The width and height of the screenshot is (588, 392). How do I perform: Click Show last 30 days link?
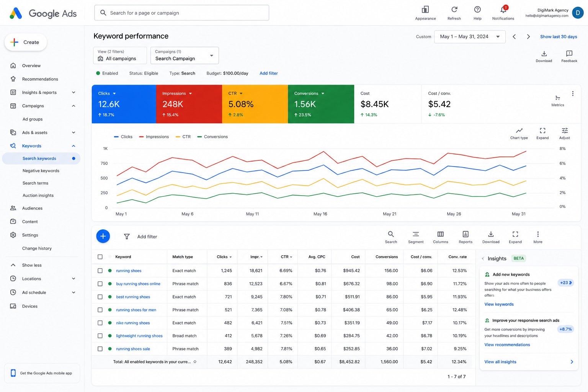point(559,37)
